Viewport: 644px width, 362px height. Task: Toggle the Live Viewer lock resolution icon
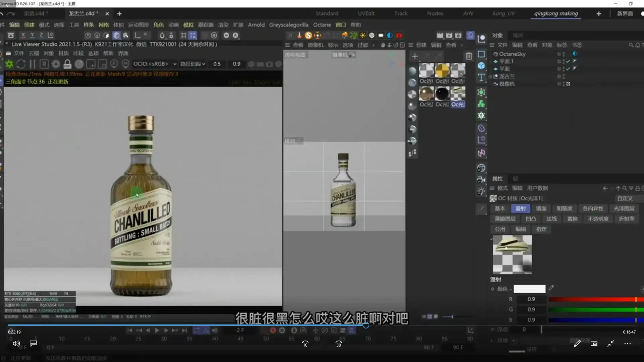click(67, 64)
